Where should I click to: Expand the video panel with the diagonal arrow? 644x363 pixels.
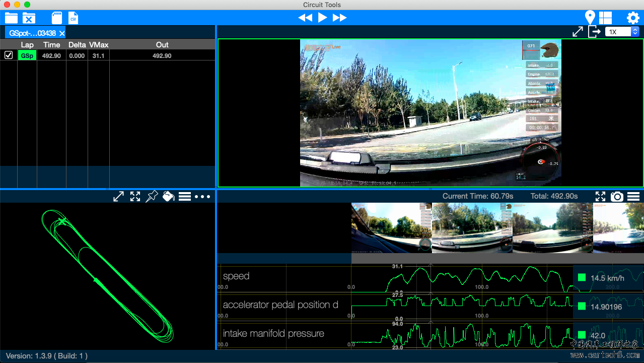click(578, 31)
